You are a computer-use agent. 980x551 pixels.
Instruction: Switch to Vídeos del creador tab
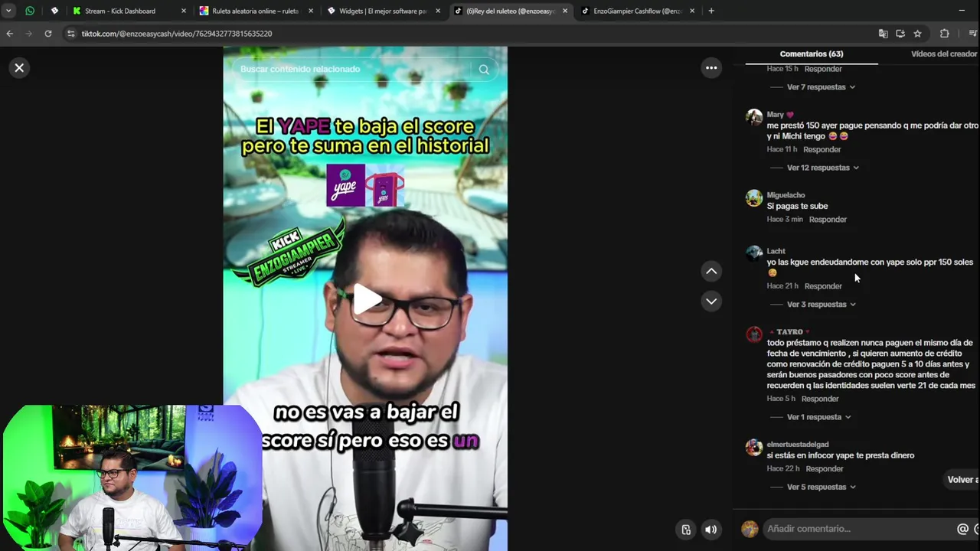(944, 54)
